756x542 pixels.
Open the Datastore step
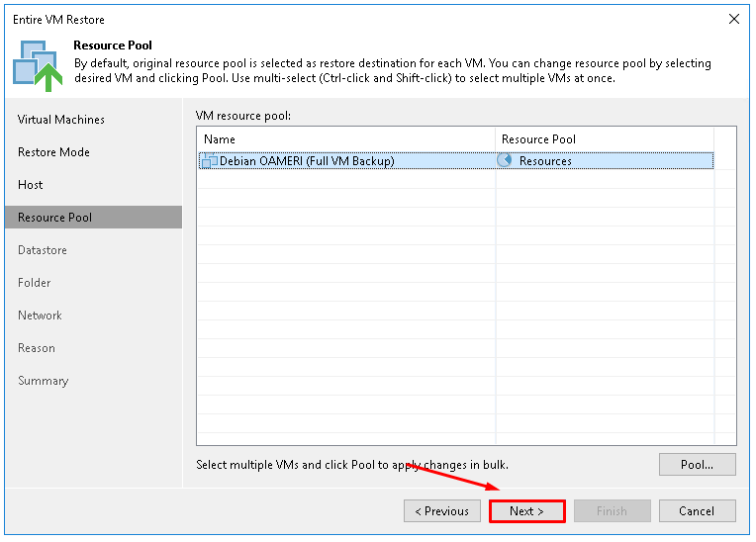(43, 250)
